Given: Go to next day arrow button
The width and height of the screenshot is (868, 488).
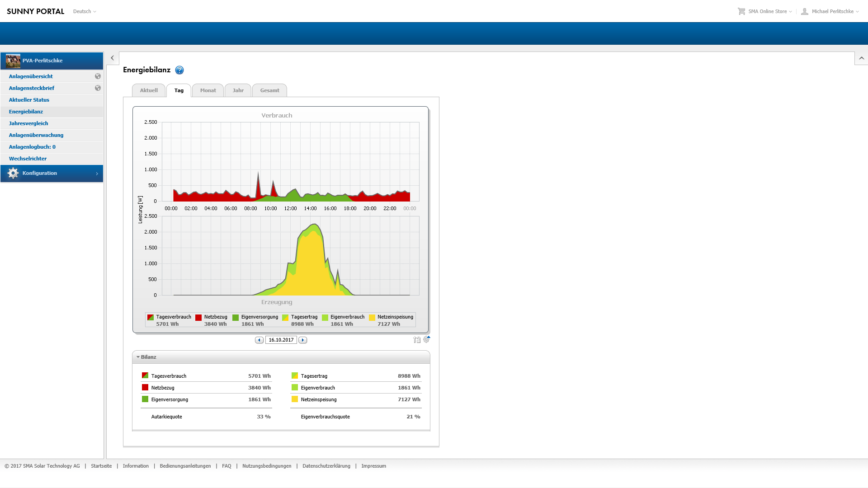Looking at the screenshot, I should (x=303, y=340).
